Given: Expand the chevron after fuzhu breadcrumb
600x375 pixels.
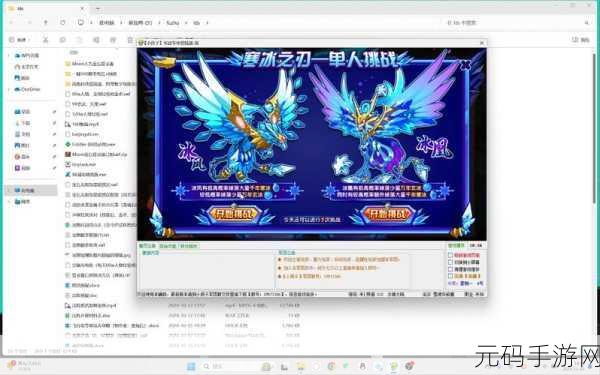Looking at the screenshot, I should (x=186, y=23).
